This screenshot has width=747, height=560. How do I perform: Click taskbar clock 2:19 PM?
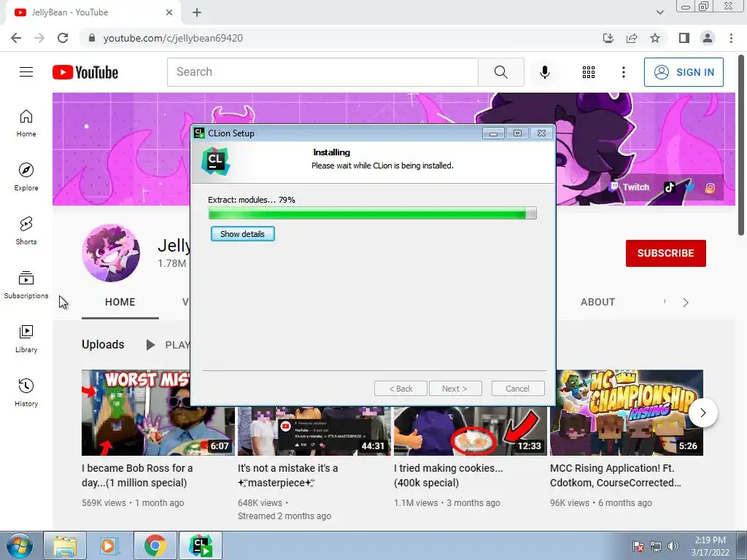710,540
